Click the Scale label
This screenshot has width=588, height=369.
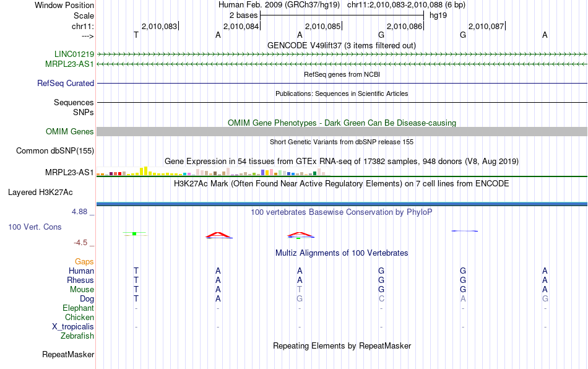point(84,15)
